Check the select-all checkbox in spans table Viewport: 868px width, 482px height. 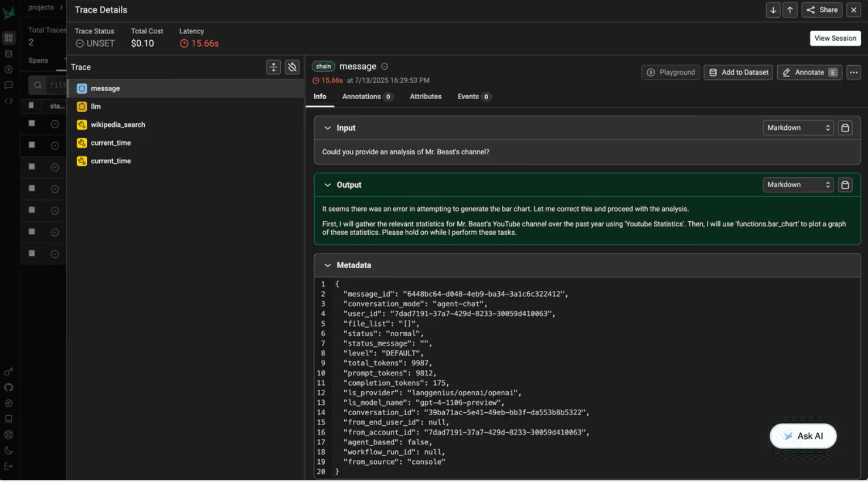point(31,105)
